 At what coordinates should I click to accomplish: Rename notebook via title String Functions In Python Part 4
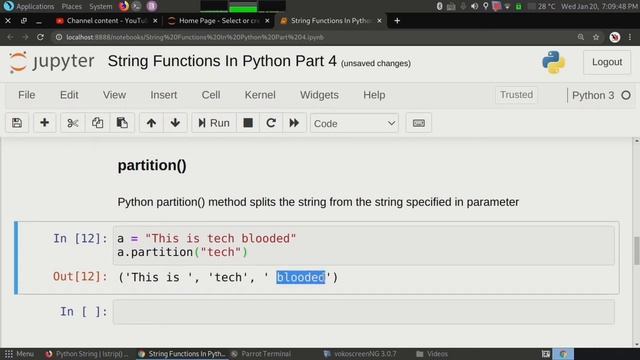222,61
